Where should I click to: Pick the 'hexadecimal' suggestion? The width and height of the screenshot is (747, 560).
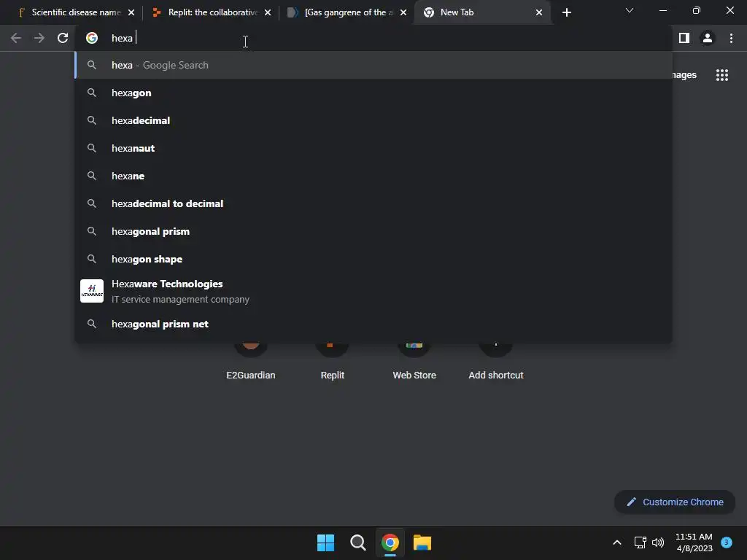point(373,120)
